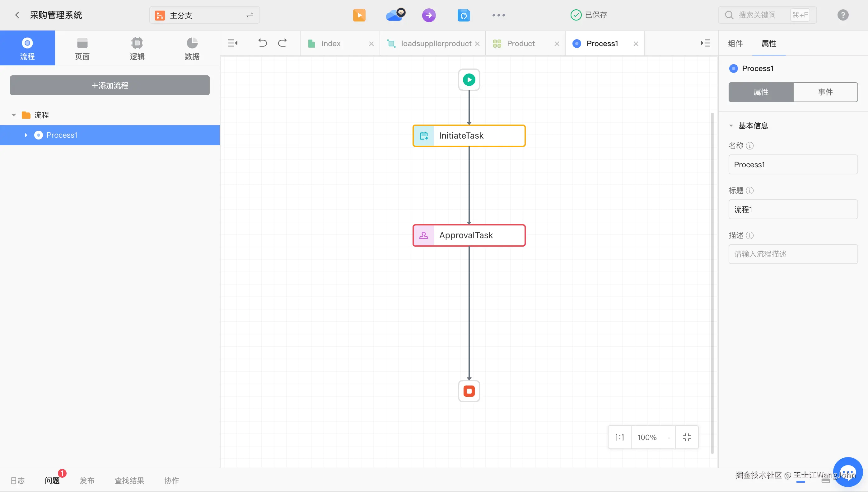The image size is (868, 492).
Task: Click the fit-to-screen zoom icon
Action: pos(686,437)
